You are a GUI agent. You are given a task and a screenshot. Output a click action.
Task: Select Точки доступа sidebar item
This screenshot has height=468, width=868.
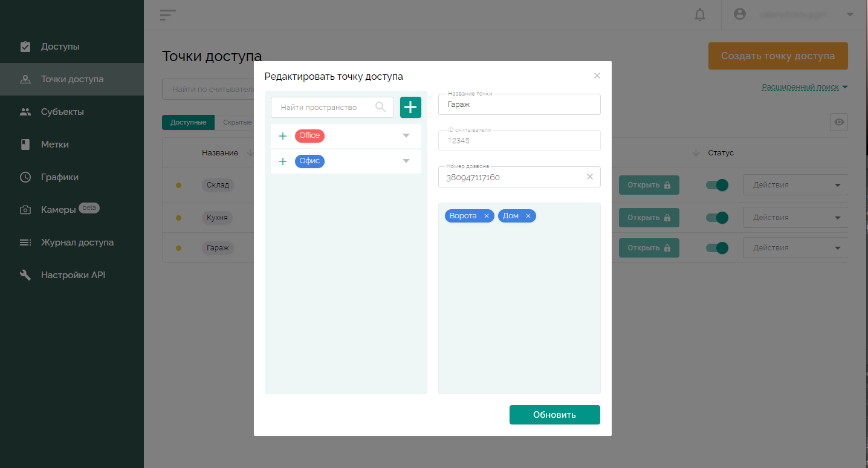click(x=72, y=79)
